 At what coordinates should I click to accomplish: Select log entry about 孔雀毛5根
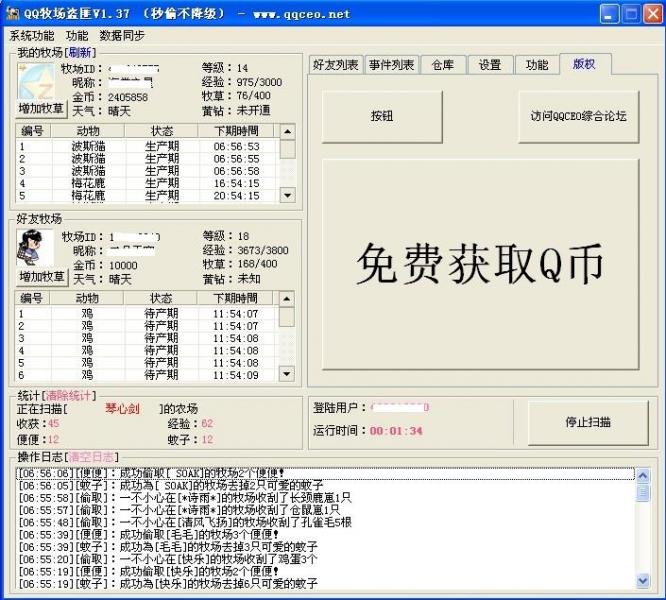pos(326,522)
